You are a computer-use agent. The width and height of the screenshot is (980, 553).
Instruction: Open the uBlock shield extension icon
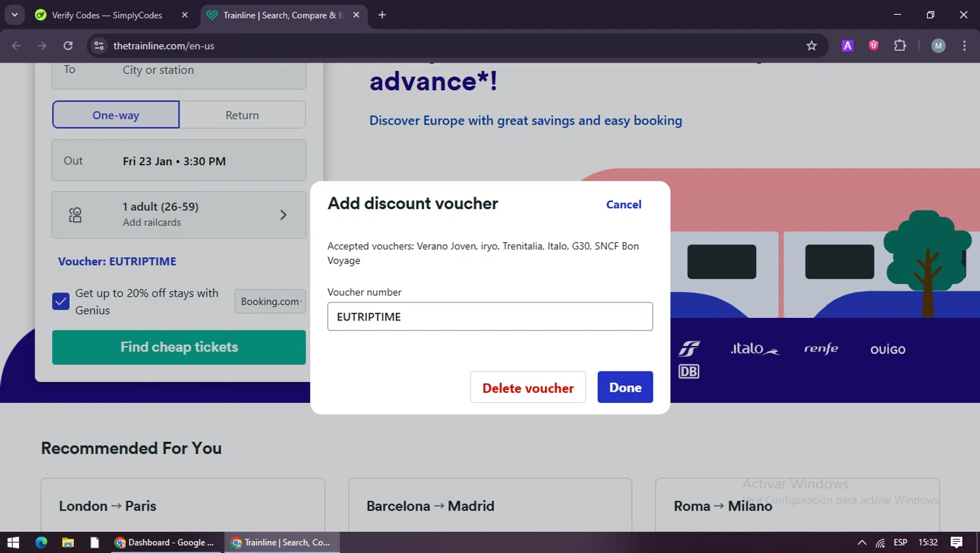pyautogui.click(x=874, y=46)
